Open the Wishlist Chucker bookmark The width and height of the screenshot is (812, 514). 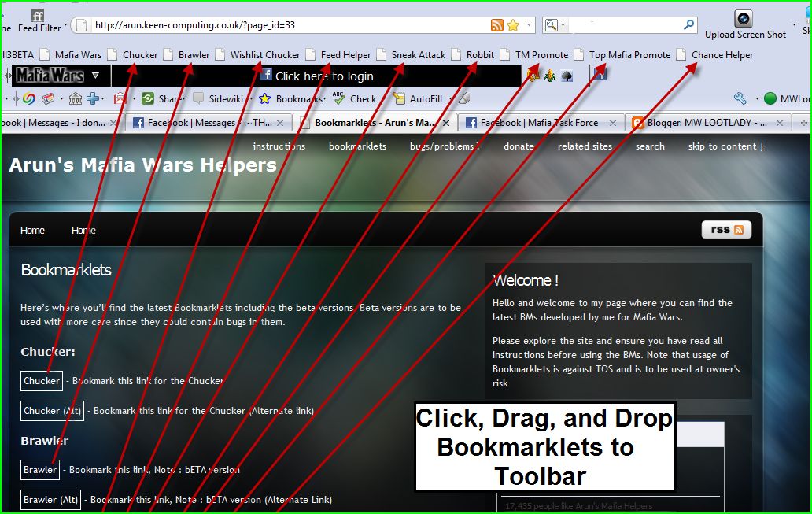click(258, 54)
